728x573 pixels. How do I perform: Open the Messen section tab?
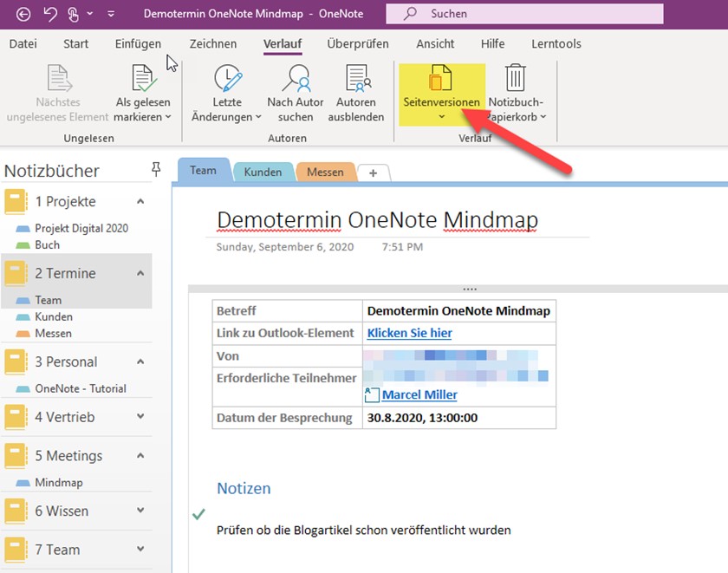(x=325, y=172)
